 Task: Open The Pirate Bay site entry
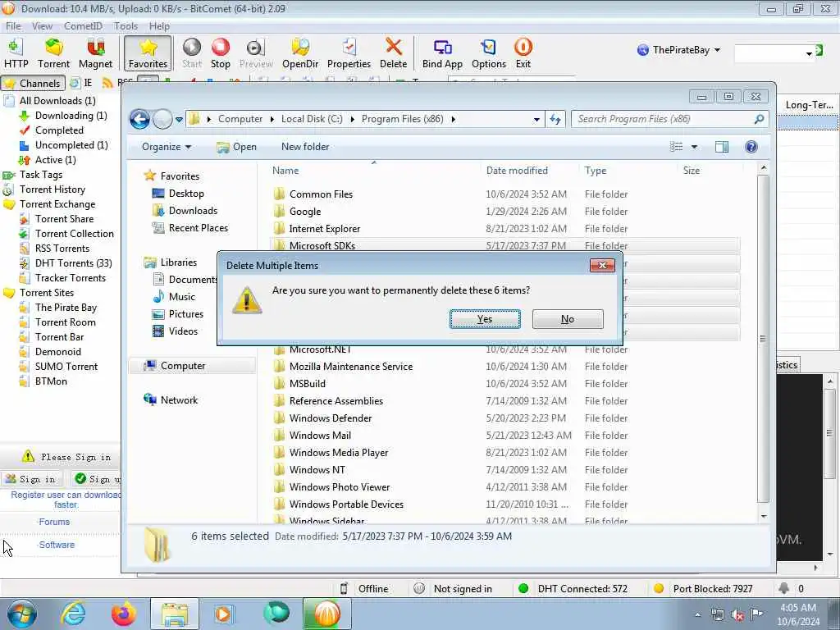66,308
